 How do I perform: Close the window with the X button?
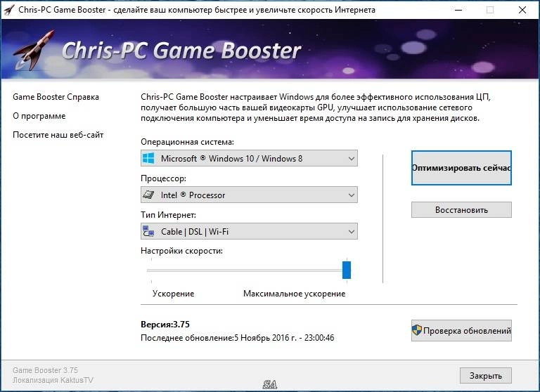[522, 10]
